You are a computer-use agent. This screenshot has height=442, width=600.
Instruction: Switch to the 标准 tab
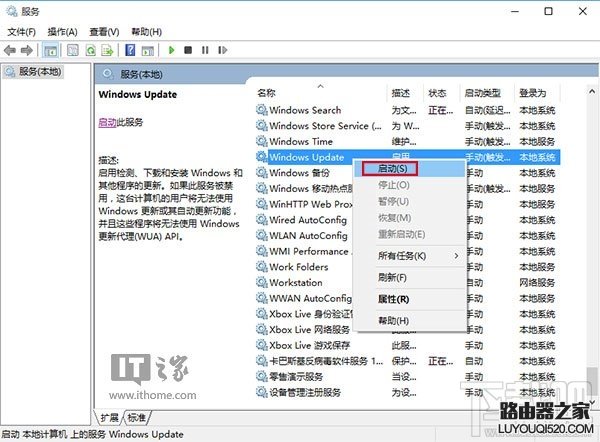pyautogui.click(x=137, y=418)
